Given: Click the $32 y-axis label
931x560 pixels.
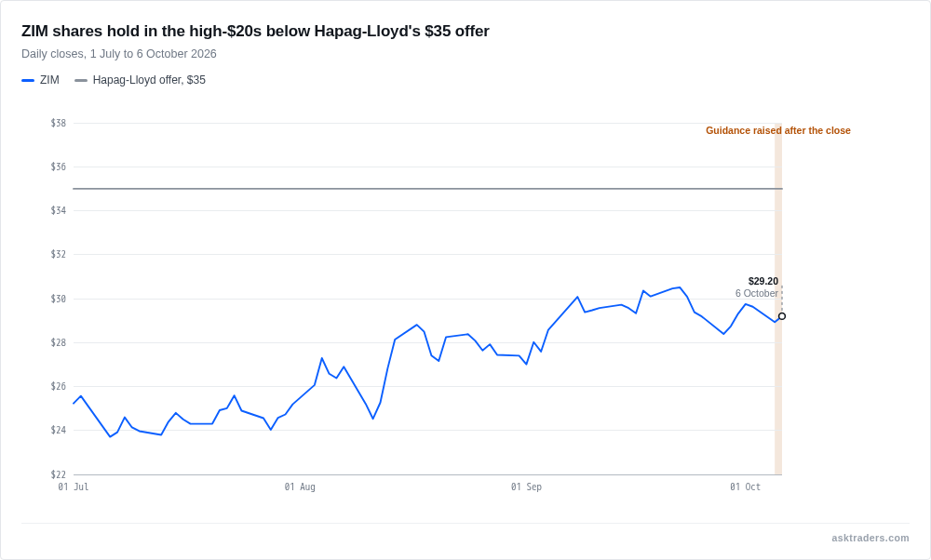Looking at the screenshot, I should 58,255.
